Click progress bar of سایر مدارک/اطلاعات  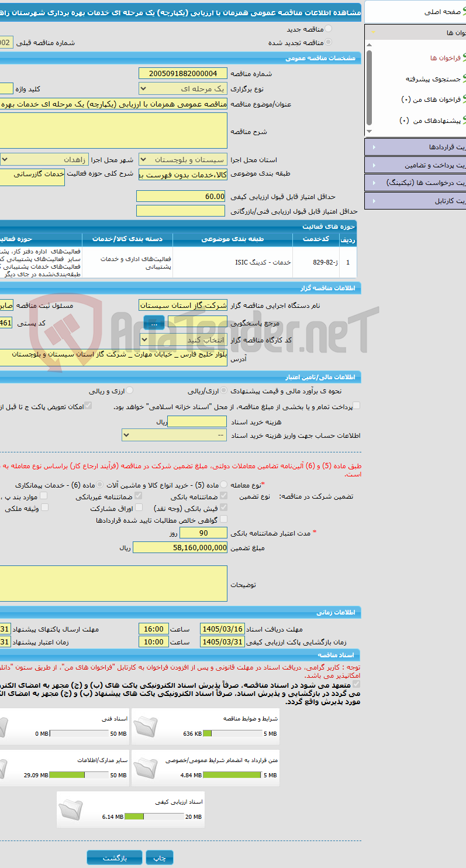[80, 775]
